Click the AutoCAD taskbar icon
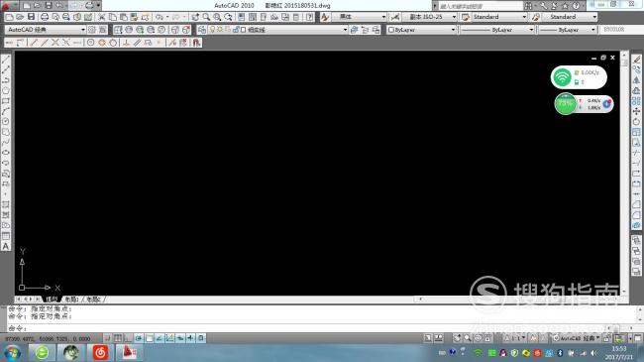 pos(130,352)
